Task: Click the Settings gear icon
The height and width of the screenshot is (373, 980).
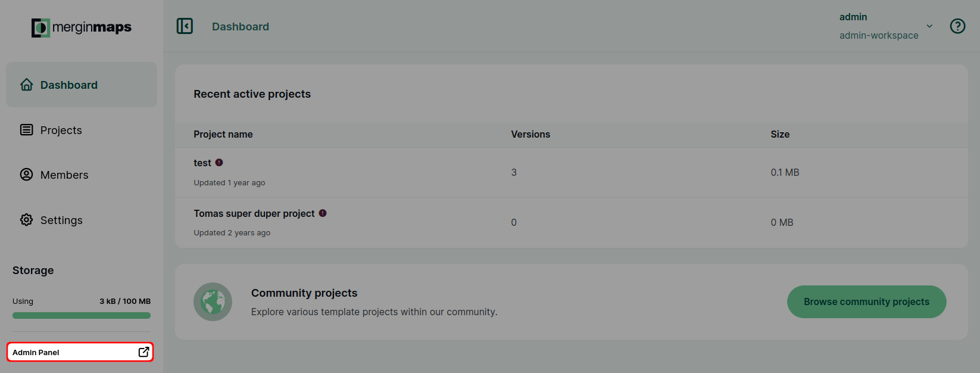Action: 27,220
